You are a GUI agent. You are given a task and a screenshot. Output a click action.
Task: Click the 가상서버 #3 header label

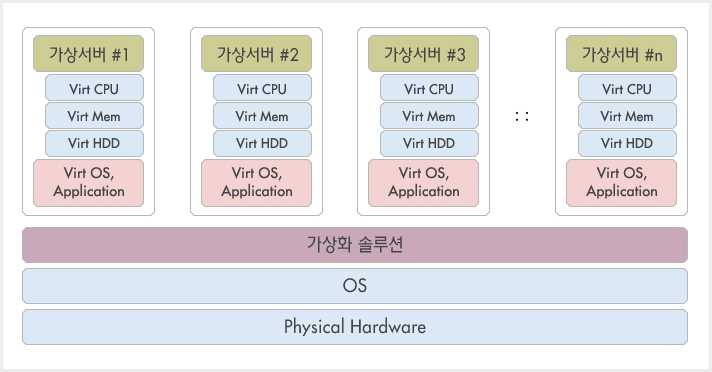click(x=424, y=54)
